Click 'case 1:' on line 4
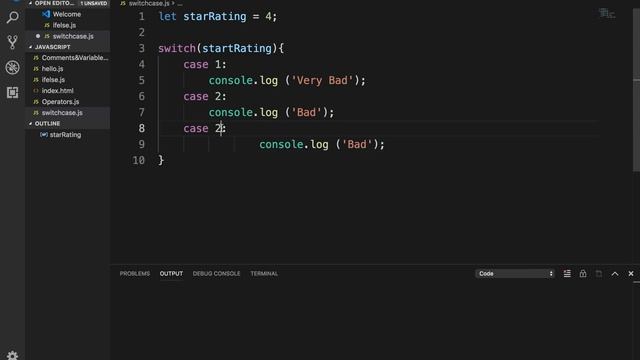The width and height of the screenshot is (640, 360). pyautogui.click(x=204, y=64)
